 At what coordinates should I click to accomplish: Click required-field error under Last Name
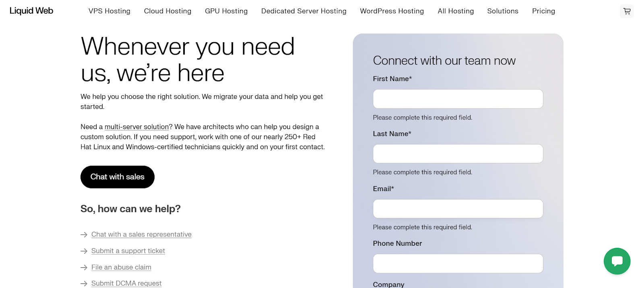coord(423,172)
